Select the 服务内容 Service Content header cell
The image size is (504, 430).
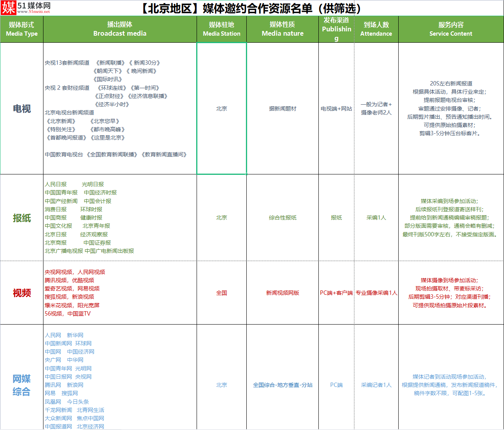point(451,29)
